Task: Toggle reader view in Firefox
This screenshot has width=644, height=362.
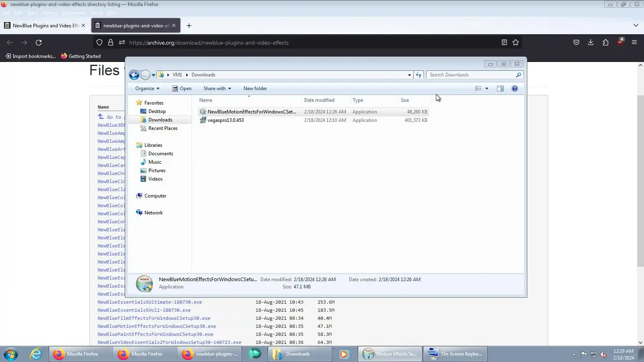Action: click(504, 43)
